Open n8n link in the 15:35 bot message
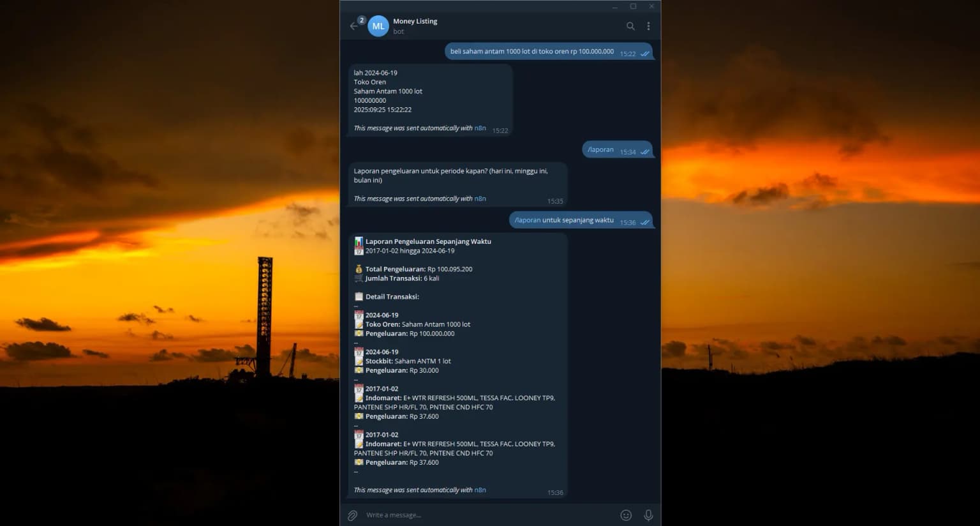 480,199
